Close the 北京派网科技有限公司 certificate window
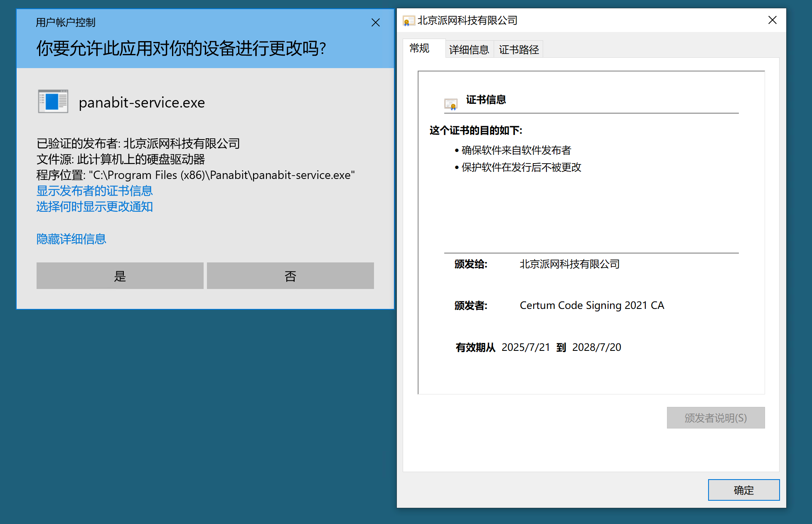Viewport: 812px width, 524px height. point(773,20)
